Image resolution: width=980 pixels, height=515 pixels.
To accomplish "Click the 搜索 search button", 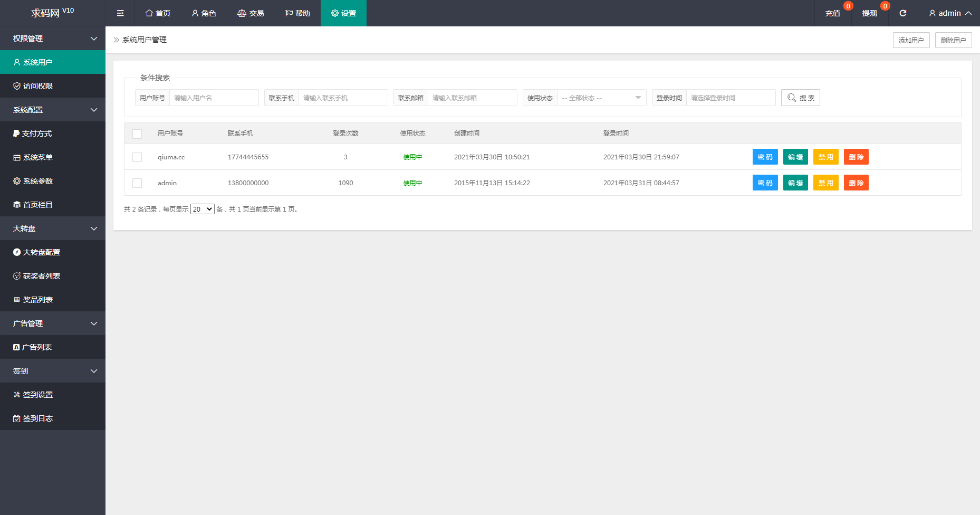I will [x=800, y=98].
